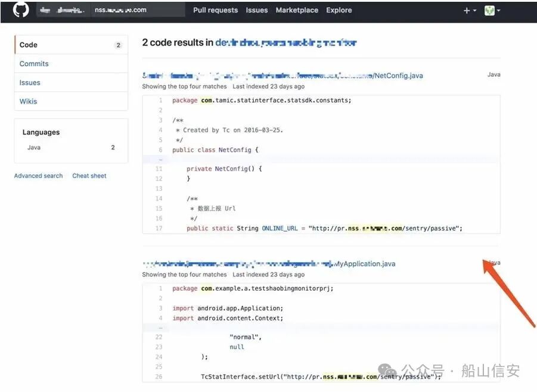537x392 pixels.
Task: Click the search input field at top
Action: coord(137,10)
